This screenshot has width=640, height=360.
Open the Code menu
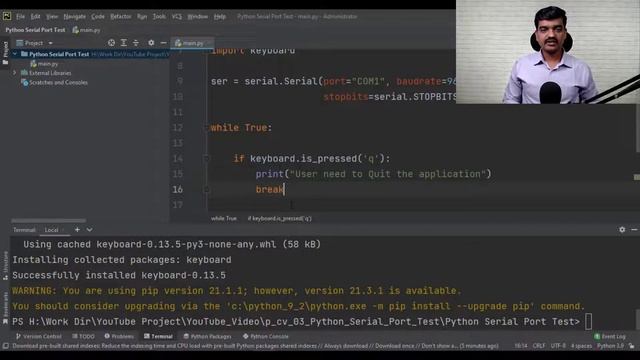click(98, 17)
